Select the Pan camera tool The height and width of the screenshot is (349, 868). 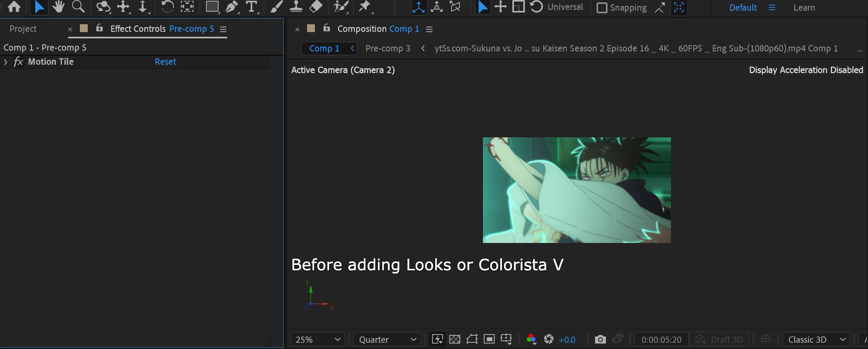(x=124, y=7)
